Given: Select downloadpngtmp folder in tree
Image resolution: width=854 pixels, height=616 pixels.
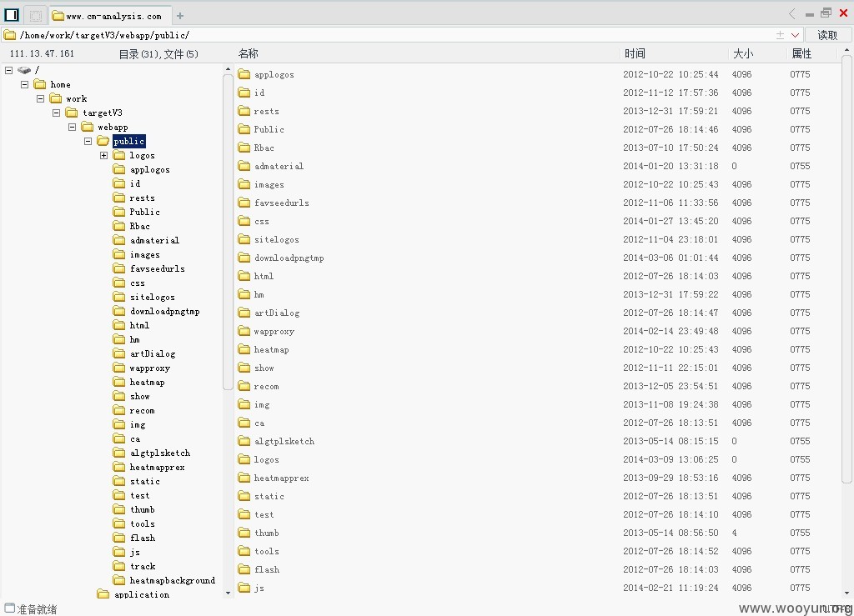Looking at the screenshot, I should [x=164, y=311].
